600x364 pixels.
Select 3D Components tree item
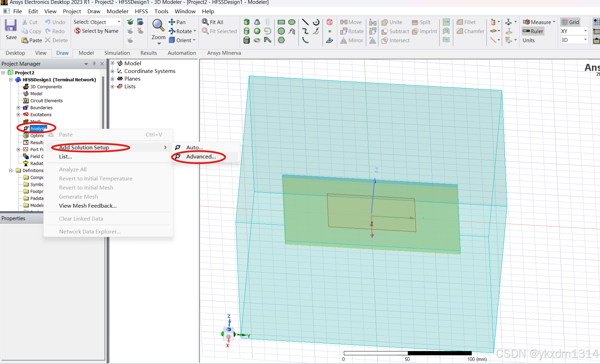coord(46,87)
